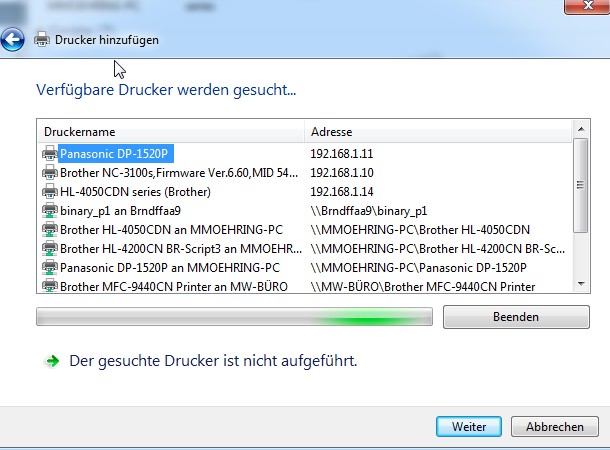Select binary_p1 an Brndffaa9 entry
The image size is (610, 450).
click(121, 210)
